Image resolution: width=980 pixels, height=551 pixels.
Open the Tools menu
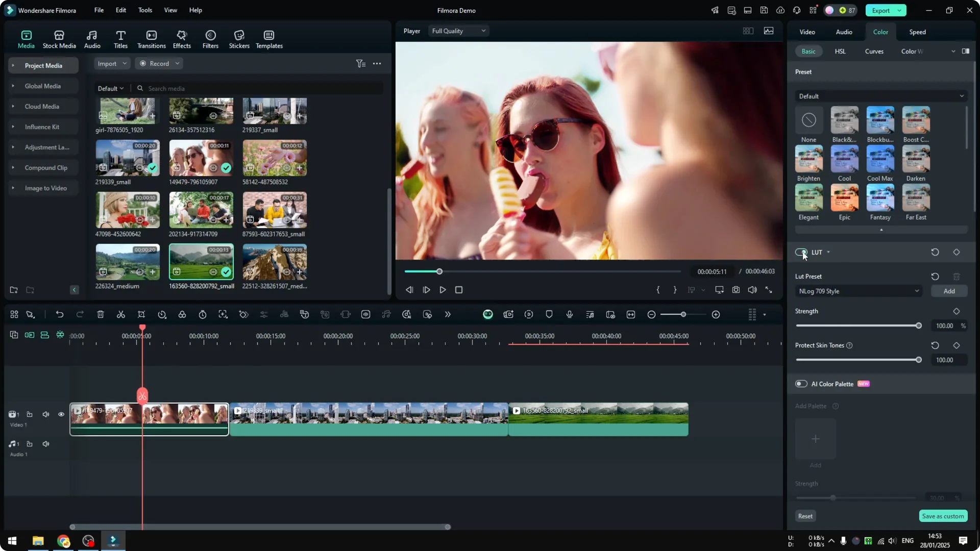coord(144,10)
